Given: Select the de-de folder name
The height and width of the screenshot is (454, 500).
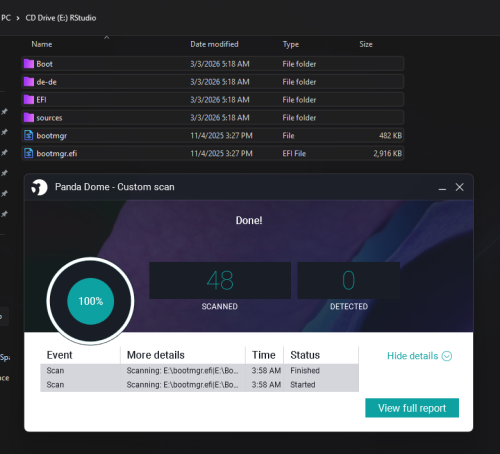Looking at the screenshot, I should [46, 82].
